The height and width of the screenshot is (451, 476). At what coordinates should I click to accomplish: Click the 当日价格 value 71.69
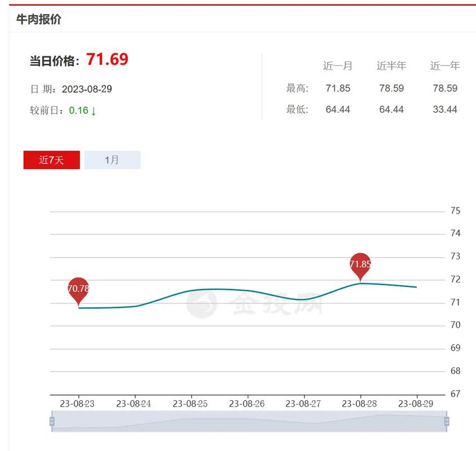tap(107, 59)
